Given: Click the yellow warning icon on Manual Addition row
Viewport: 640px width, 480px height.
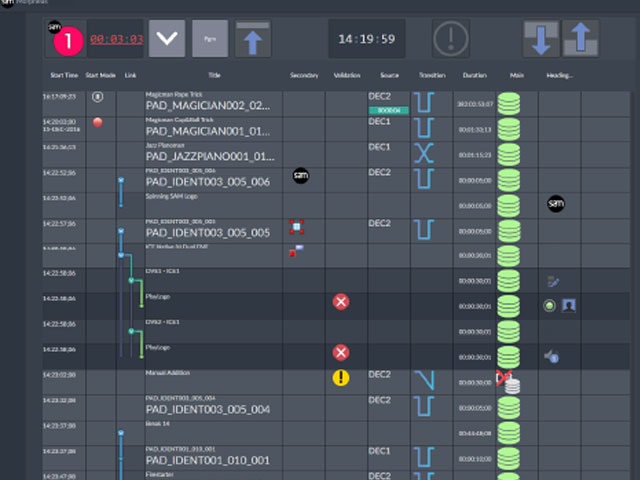Looking at the screenshot, I should click(341, 378).
